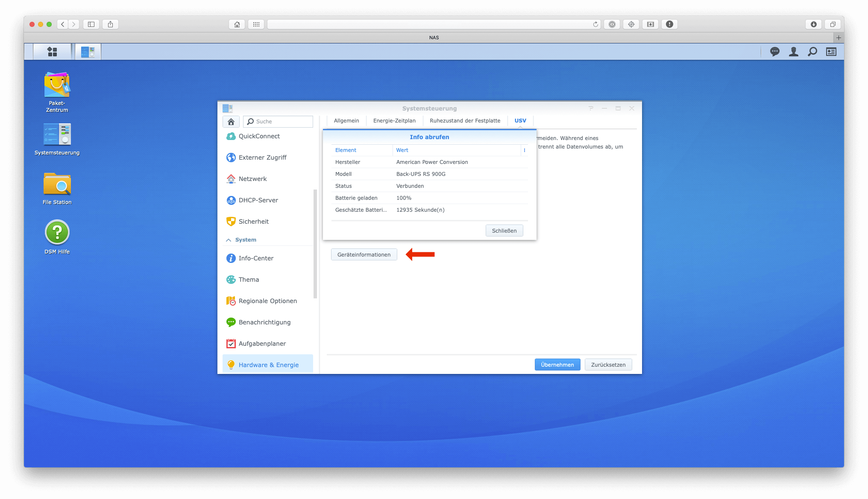868x499 pixels.
Task: Open Sicherheit settings
Action: coord(268,222)
